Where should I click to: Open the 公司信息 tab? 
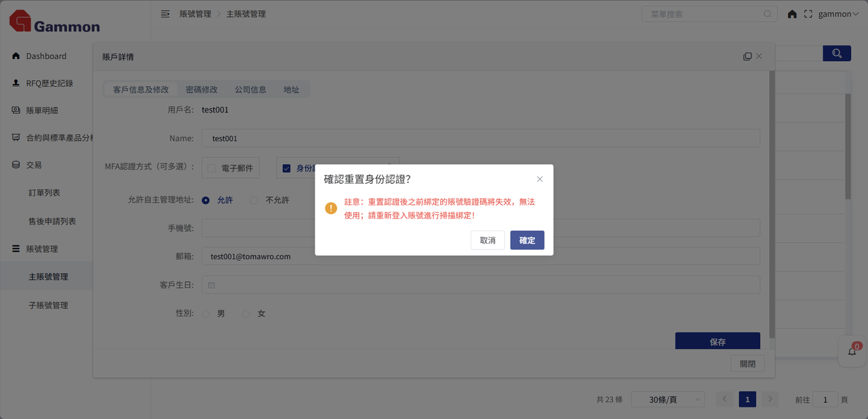pos(250,89)
